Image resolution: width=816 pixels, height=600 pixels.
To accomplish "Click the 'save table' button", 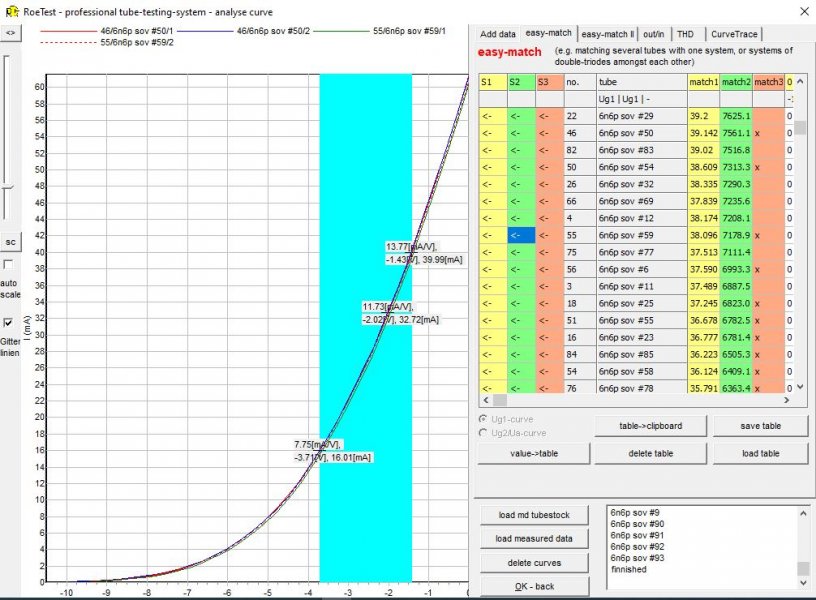I will pyautogui.click(x=760, y=426).
